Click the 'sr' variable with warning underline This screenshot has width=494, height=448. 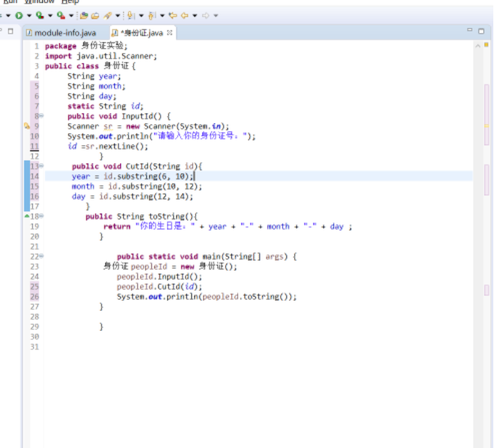pyautogui.click(x=108, y=126)
